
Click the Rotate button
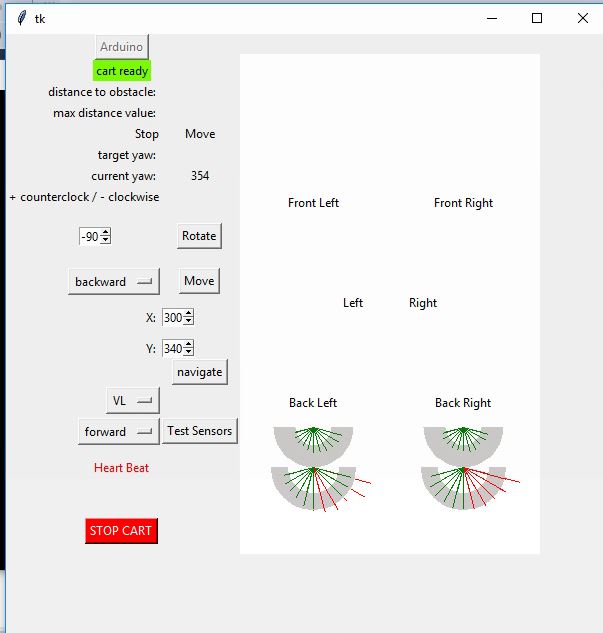tap(199, 236)
